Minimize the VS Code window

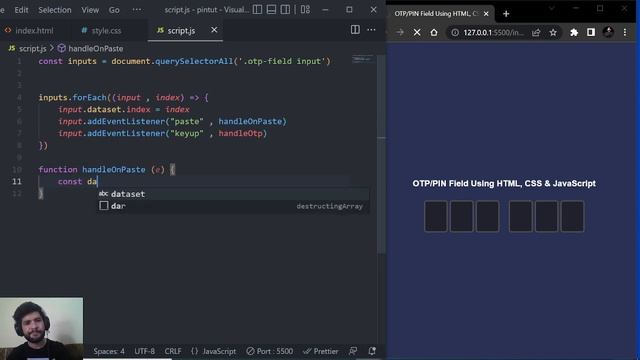click(325, 9)
